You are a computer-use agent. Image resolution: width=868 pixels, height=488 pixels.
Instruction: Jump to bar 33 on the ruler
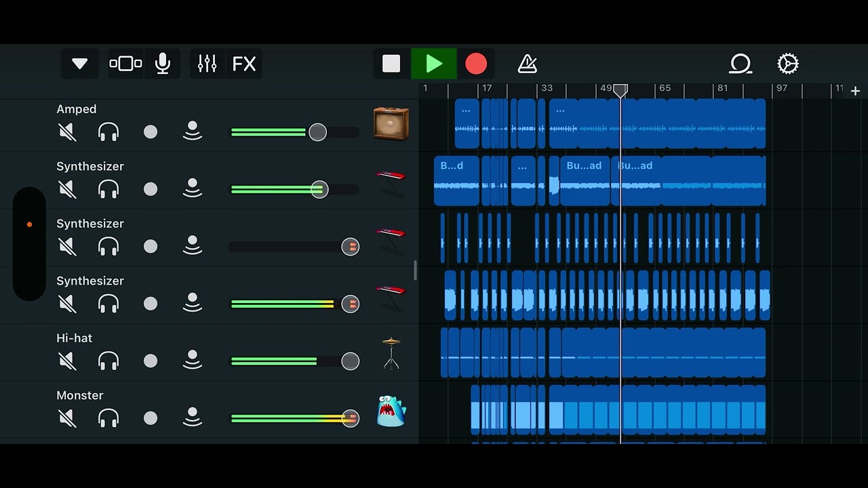[547, 88]
